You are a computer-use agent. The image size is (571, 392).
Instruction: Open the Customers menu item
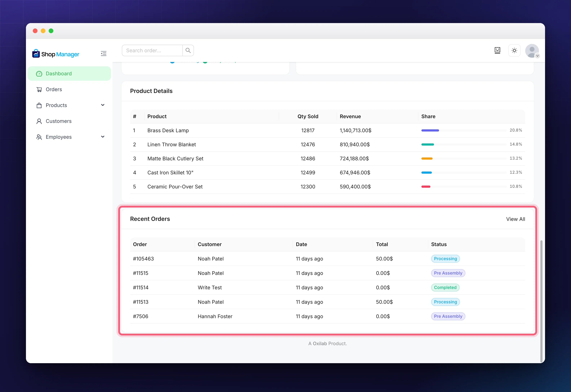(69, 121)
